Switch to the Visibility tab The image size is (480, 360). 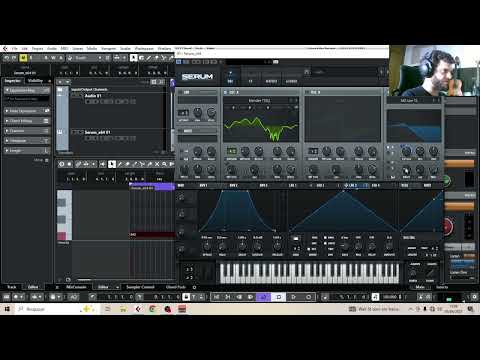[35, 81]
